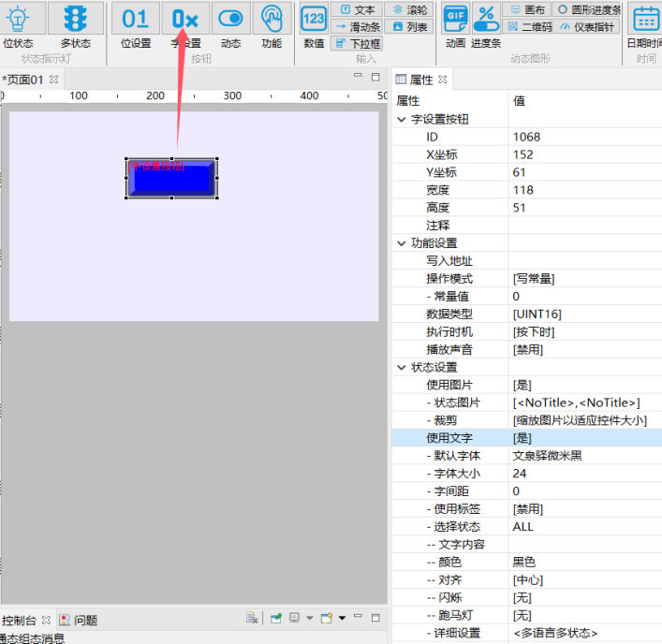Select the 位状态 indicator lamp tool
The image size is (662, 644).
pos(18,25)
